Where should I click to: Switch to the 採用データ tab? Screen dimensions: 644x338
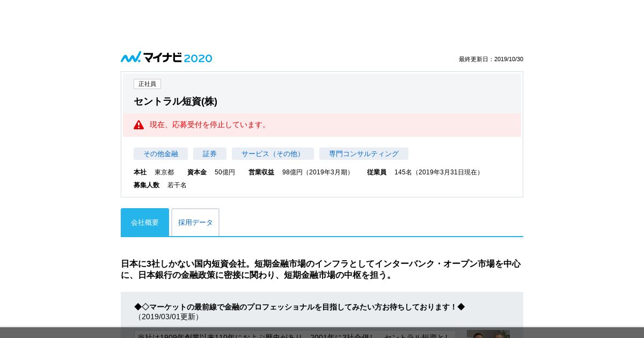[195, 222]
